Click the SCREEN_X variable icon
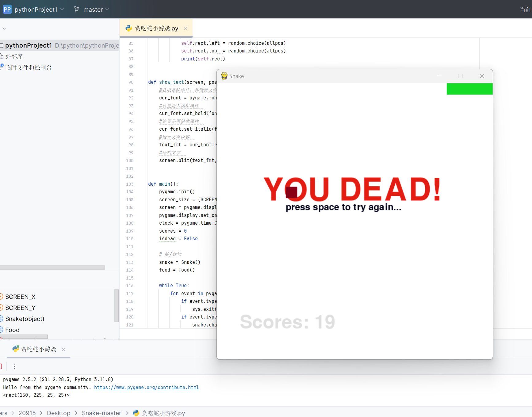 click(1, 297)
